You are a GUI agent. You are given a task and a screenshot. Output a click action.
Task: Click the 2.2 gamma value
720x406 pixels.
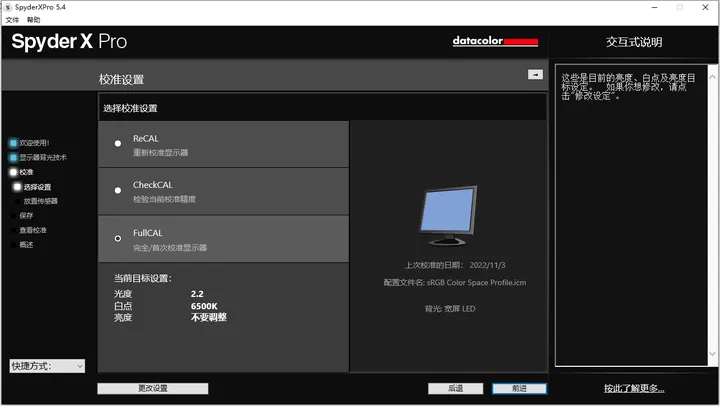point(197,294)
